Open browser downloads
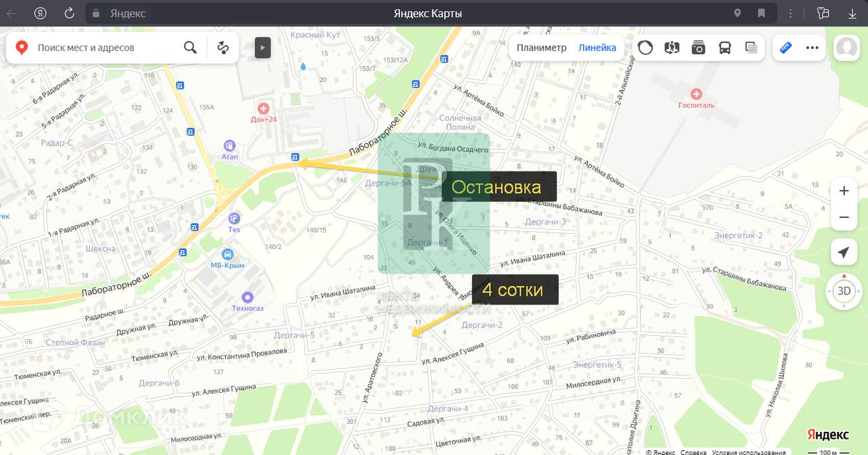Image resolution: width=868 pixels, height=455 pixels. pyautogui.click(x=852, y=13)
